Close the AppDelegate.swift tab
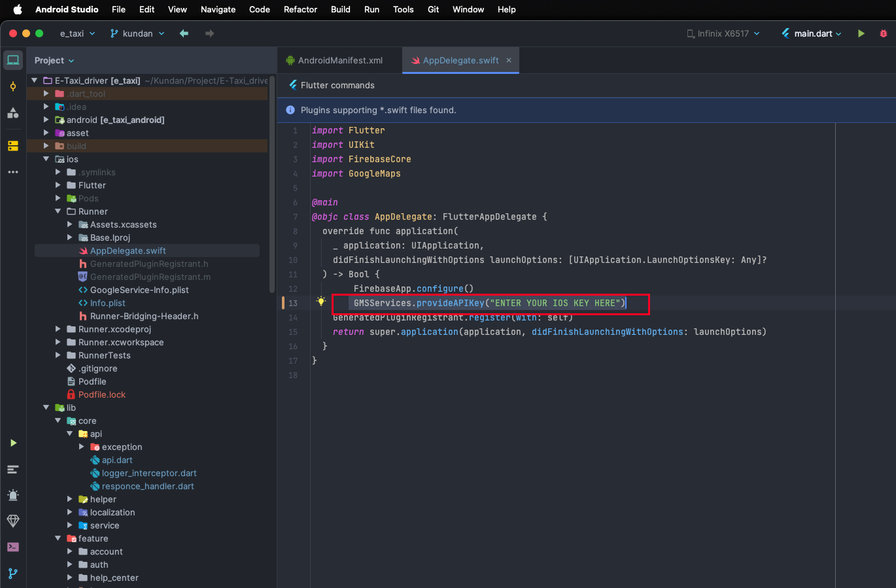Viewport: 896px width, 588px height. click(x=509, y=60)
